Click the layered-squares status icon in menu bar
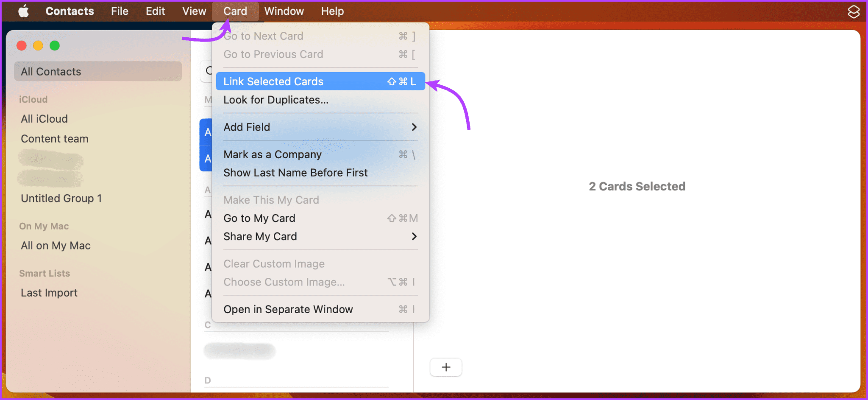 click(854, 11)
